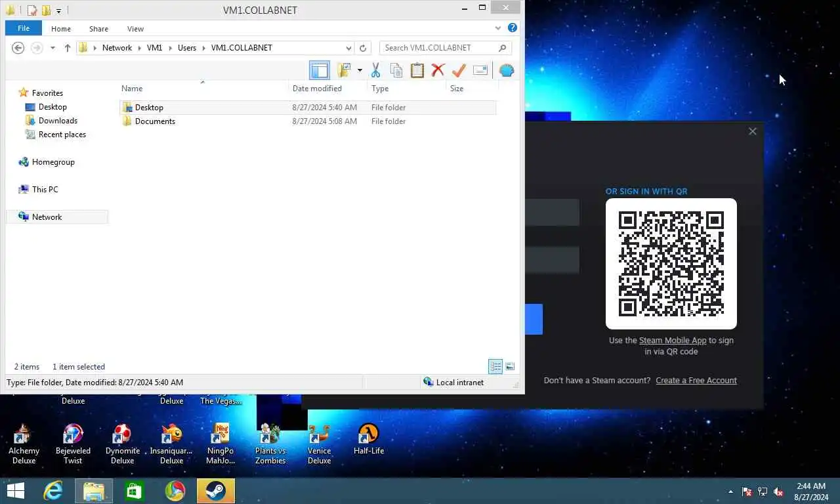Open Customize Quick Access Toolbar dropdown
The image size is (840, 504).
(x=58, y=11)
